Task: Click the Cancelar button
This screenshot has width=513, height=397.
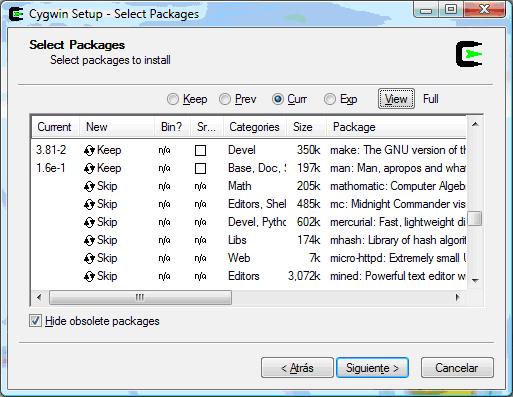Action: pyautogui.click(x=457, y=368)
